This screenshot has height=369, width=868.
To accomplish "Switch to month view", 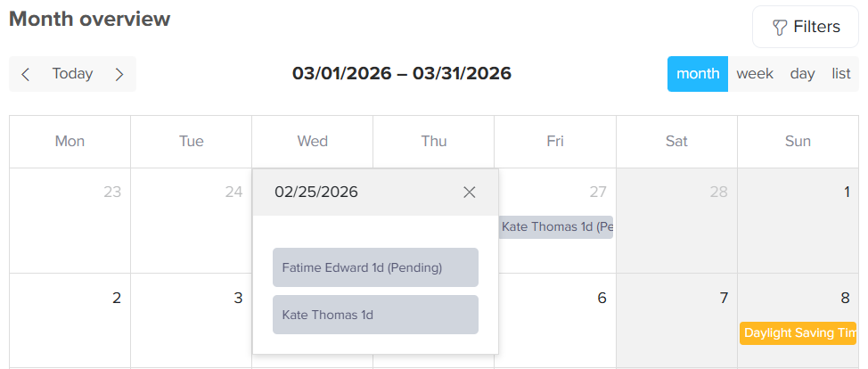I will [x=698, y=74].
